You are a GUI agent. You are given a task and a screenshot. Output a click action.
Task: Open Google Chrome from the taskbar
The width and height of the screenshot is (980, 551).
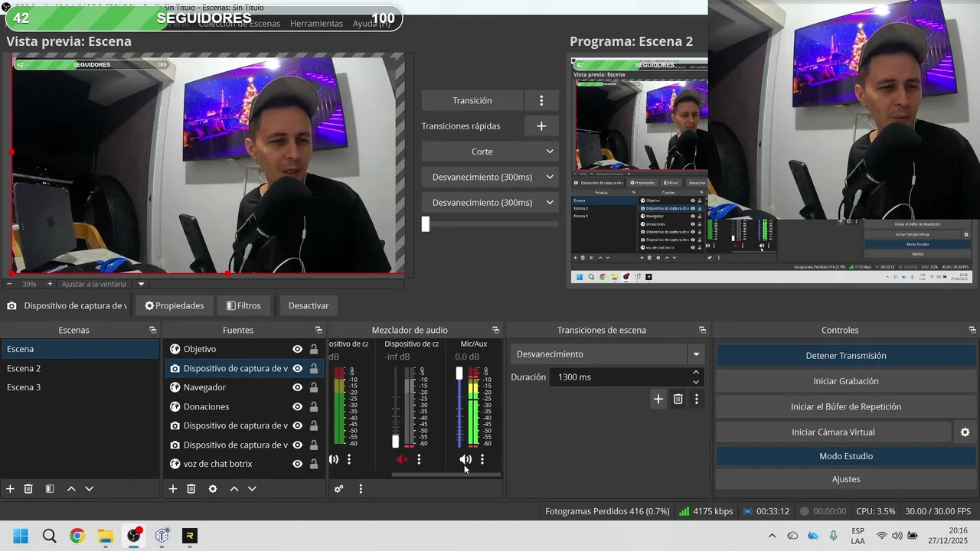77,536
